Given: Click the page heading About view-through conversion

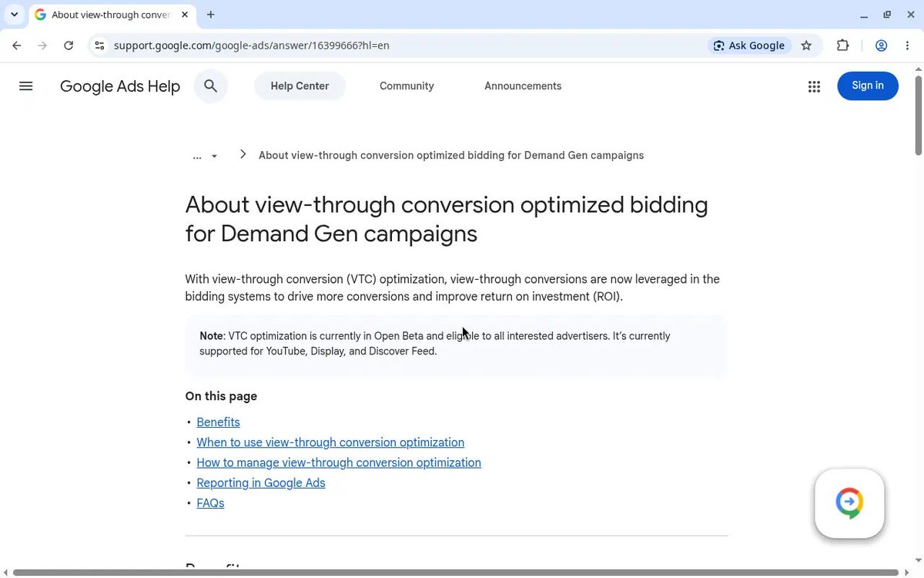Looking at the screenshot, I should pos(447,219).
